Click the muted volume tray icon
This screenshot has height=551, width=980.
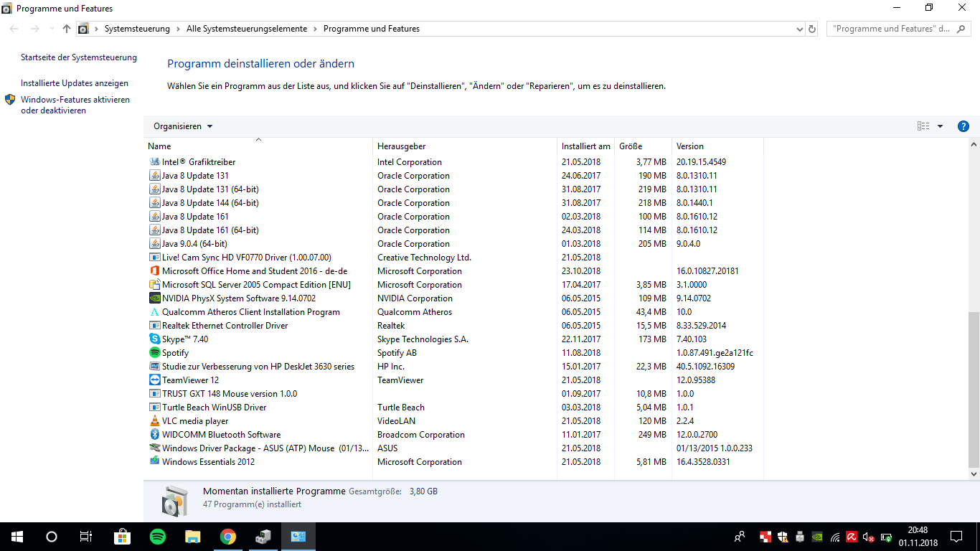[869, 537]
